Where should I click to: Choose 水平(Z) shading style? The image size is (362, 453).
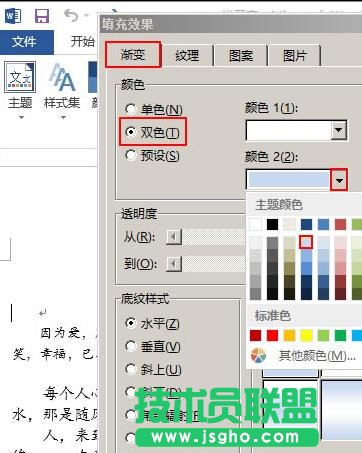[x=153, y=323]
